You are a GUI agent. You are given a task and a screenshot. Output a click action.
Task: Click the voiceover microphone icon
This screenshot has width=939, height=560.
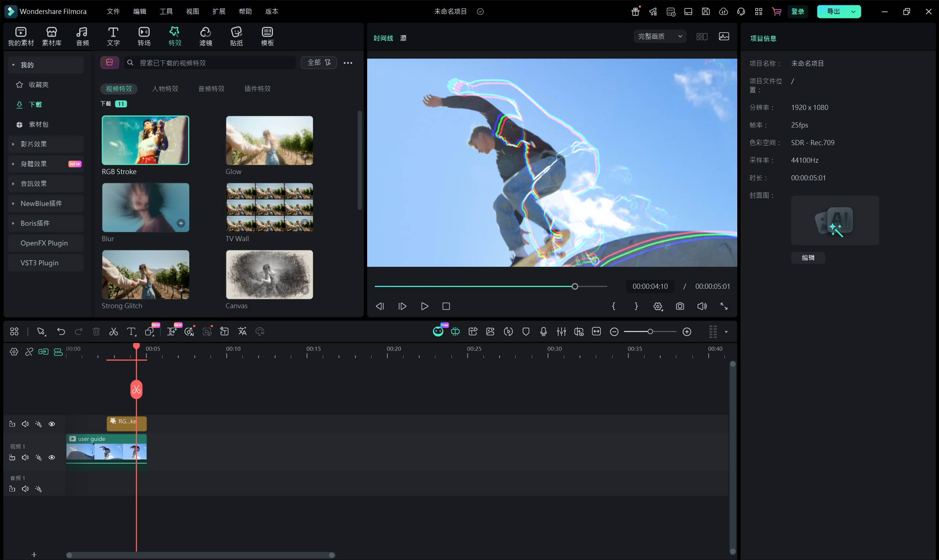click(543, 332)
